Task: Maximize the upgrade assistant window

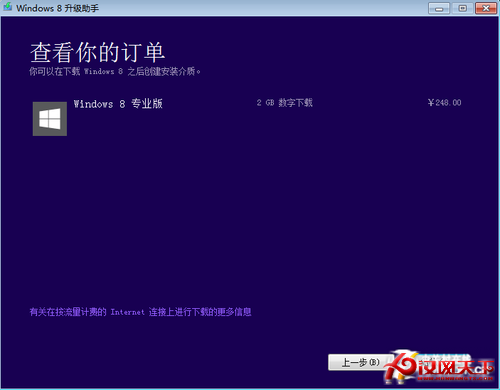Action: click(462, 8)
